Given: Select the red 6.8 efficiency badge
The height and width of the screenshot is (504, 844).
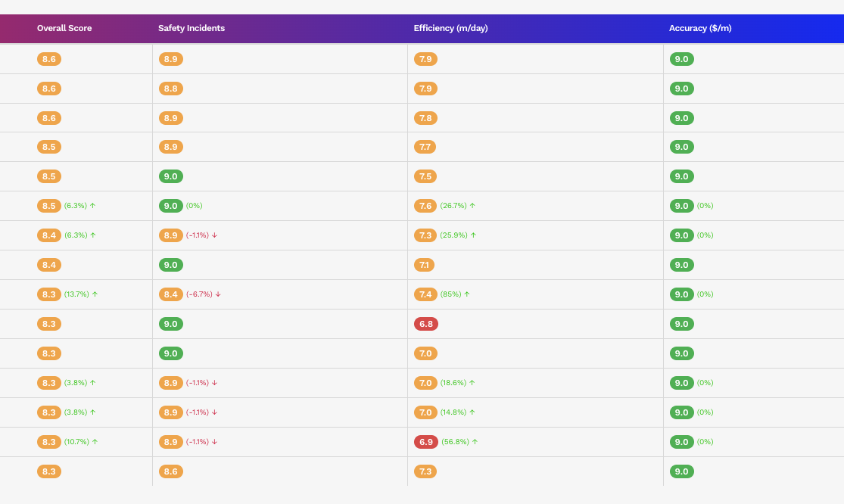Looking at the screenshot, I should click(425, 324).
